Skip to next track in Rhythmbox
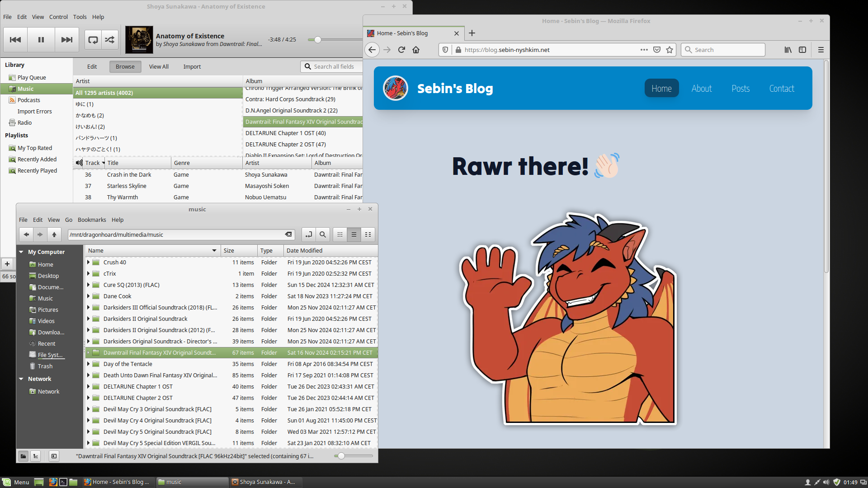This screenshot has width=868, height=488. coord(67,40)
